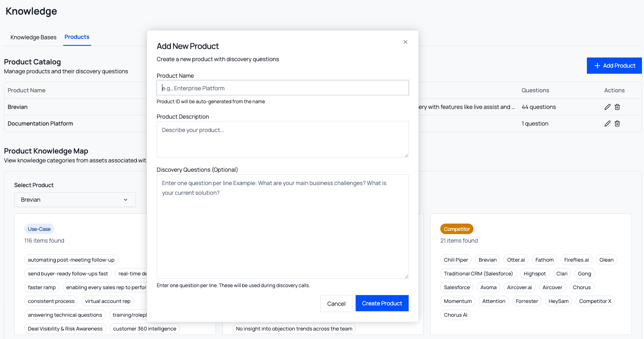Screen dimensions: 644x339
Task: Click the 1 question cell
Action: [535, 124]
